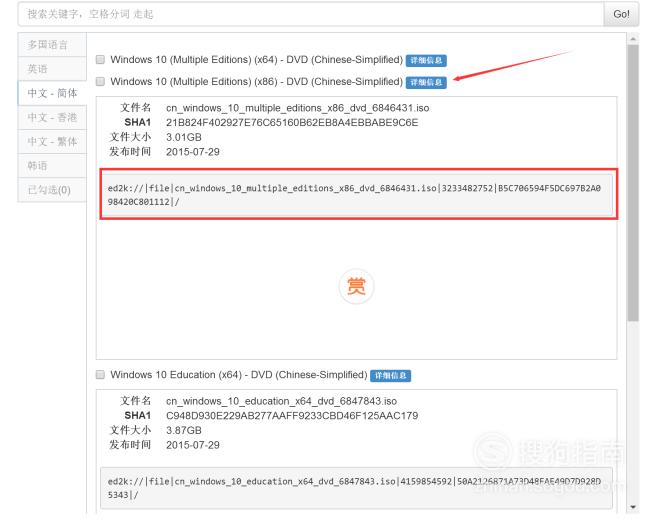Check Windows 10 Education x64 checkbox

click(100, 374)
